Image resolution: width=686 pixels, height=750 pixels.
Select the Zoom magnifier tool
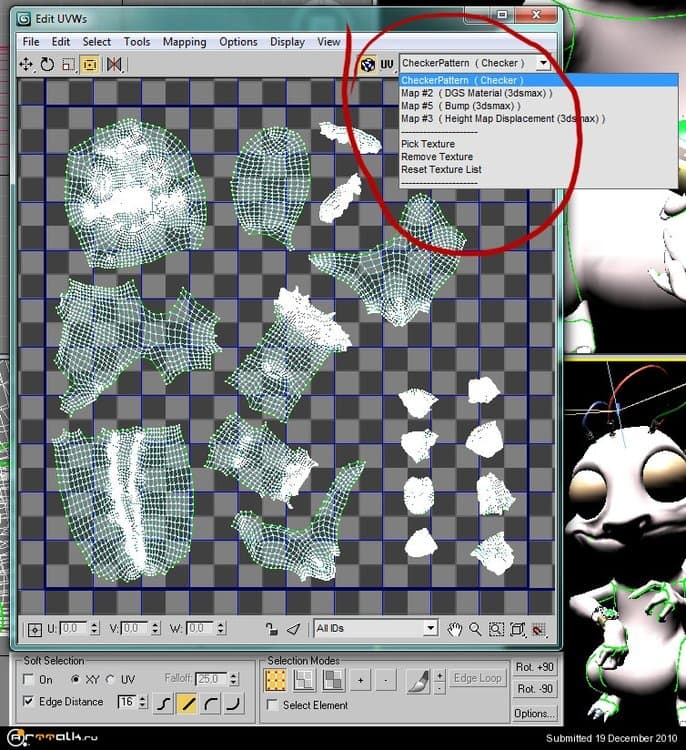pos(475,629)
